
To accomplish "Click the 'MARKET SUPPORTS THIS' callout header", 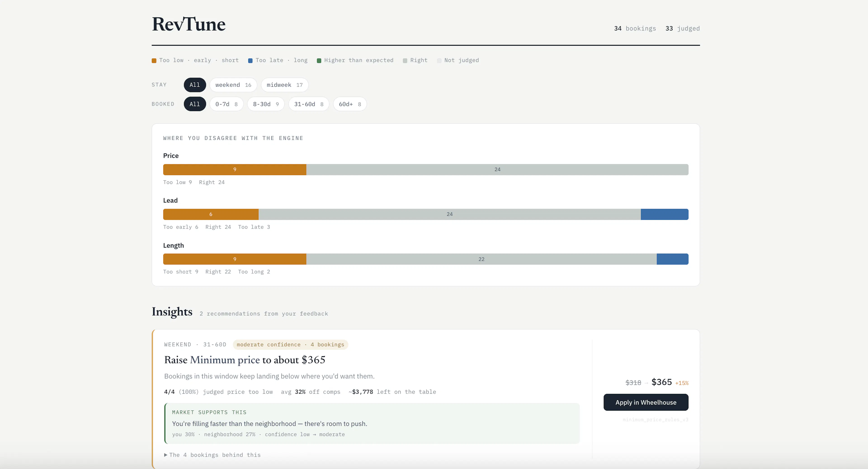I will point(209,412).
